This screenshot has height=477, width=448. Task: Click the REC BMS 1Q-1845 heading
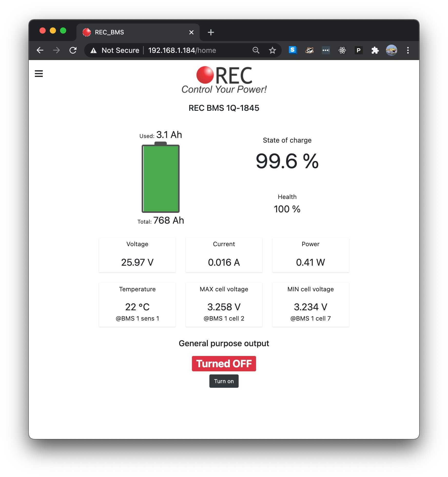pos(224,108)
